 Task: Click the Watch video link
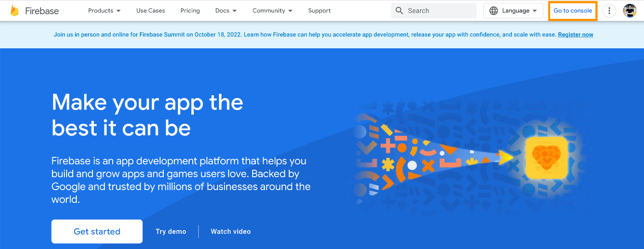pyautogui.click(x=230, y=232)
